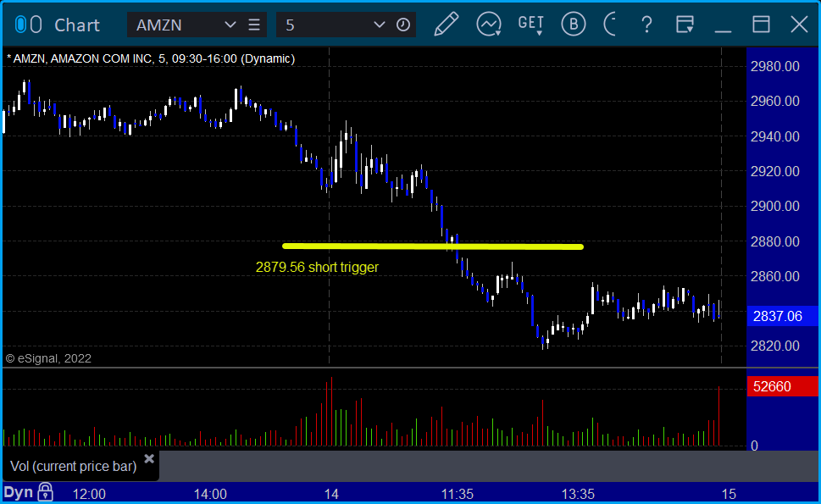Click the Chart window title text

point(77,25)
